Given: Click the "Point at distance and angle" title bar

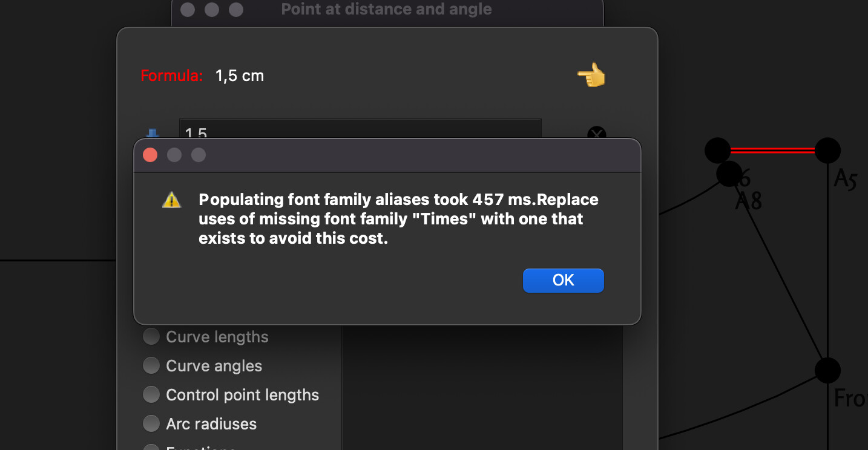Looking at the screenshot, I should tap(387, 10).
